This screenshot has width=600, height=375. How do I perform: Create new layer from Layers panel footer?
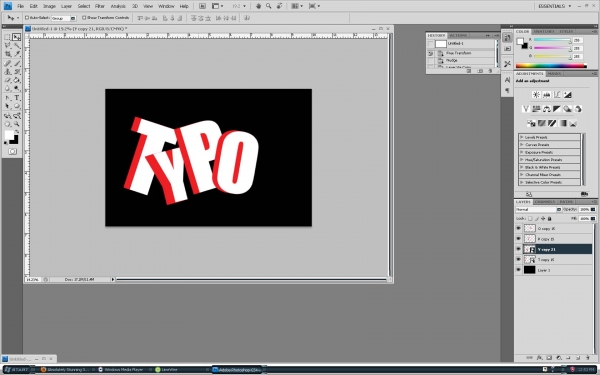(578, 358)
